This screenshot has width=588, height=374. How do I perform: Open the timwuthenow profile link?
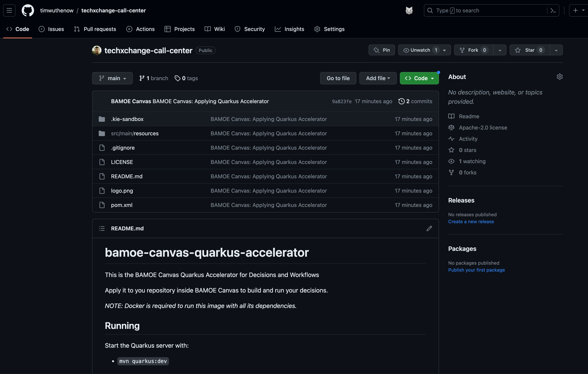tap(57, 10)
